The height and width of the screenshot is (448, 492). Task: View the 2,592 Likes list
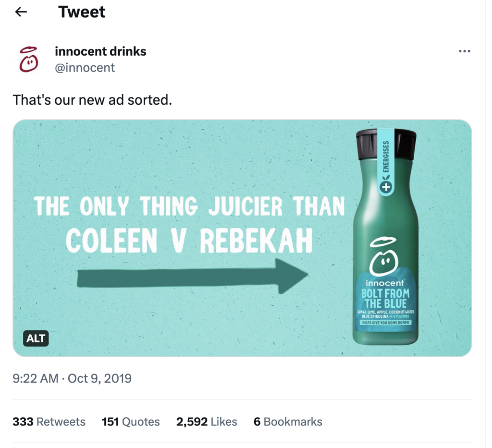[x=207, y=422]
